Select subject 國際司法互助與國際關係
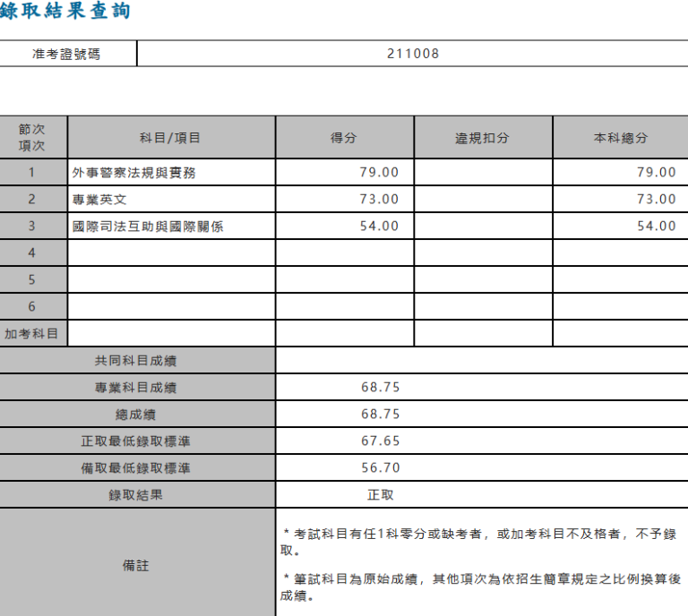This screenshot has width=688, height=616. [x=148, y=227]
